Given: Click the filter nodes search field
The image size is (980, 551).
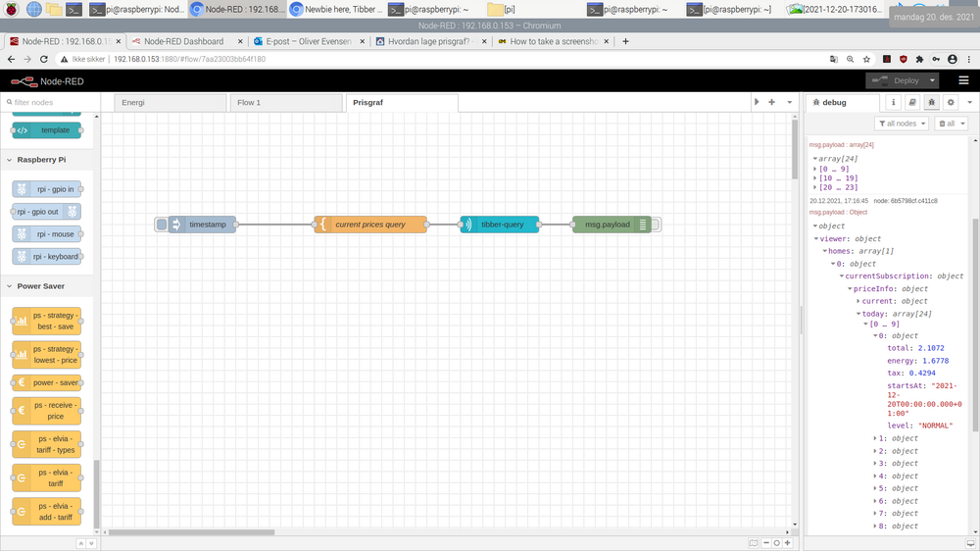Looking at the screenshot, I should (49, 102).
